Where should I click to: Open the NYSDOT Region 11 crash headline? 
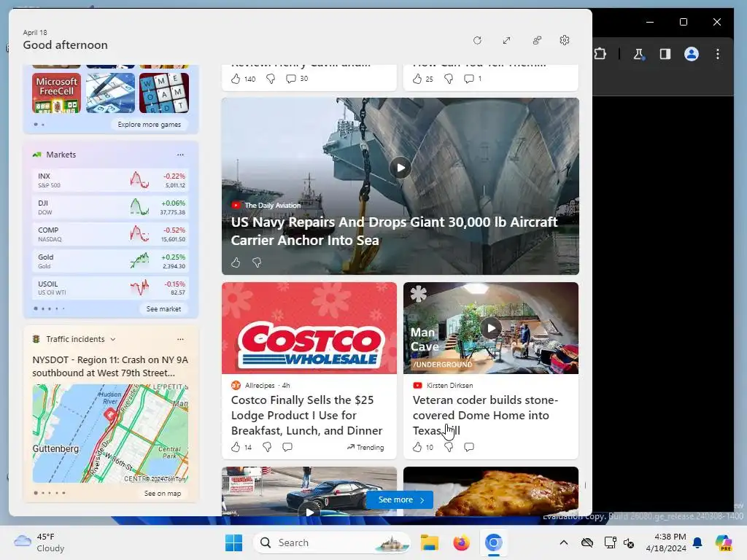tap(111, 366)
